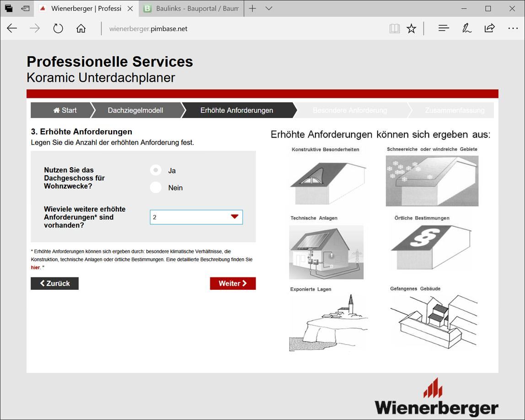525x420 pixels.
Task: Click the browser forward arrow
Action: coord(34,28)
